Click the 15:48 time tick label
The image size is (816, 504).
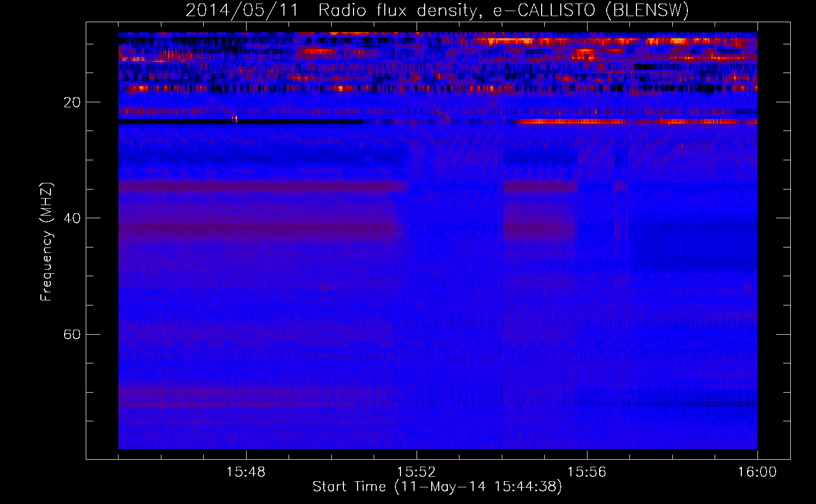pos(246,472)
